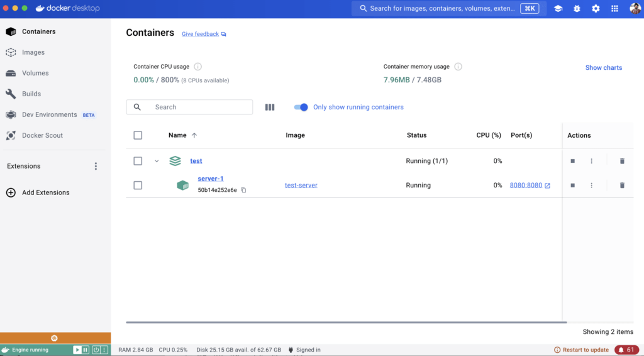This screenshot has height=356, width=644.
Task: Go to Images in the sidebar
Action: pos(33,52)
